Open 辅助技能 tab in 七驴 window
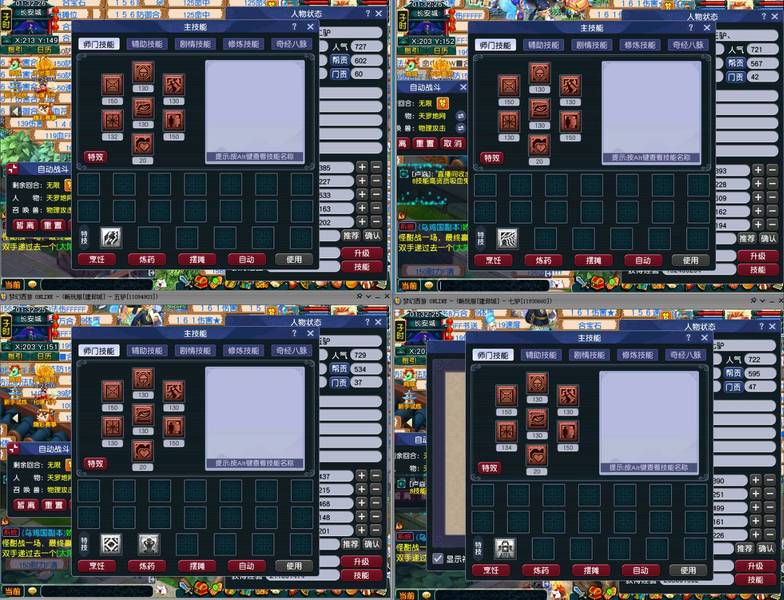Screen dimensions: 784x600 pyautogui.click(x=540, y=354)
